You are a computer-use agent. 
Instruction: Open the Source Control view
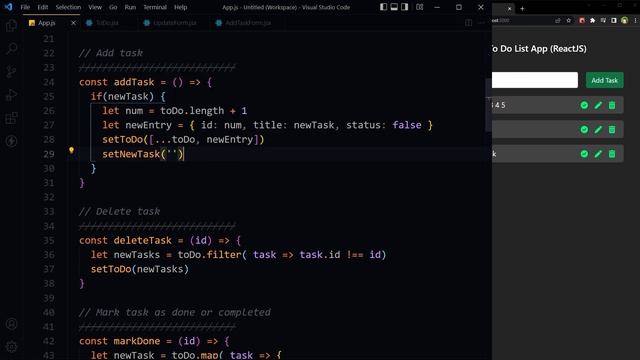[11, 72]
